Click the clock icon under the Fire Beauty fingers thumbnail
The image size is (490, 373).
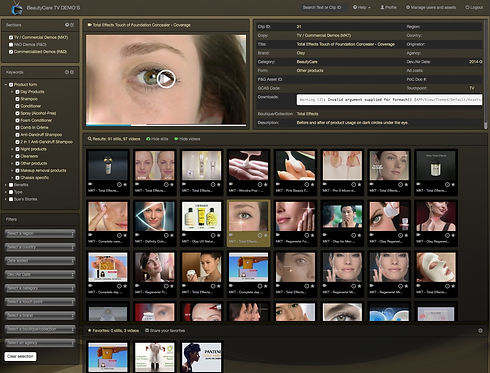coord(307,184)
